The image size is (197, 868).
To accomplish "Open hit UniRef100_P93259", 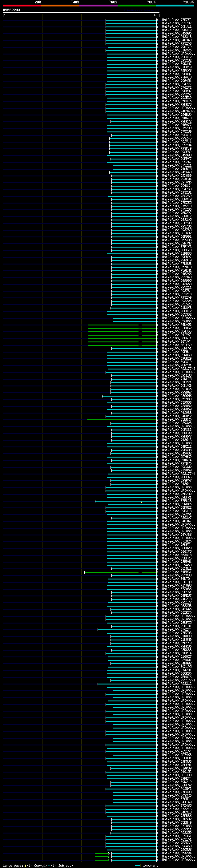I will click(176, 833).
